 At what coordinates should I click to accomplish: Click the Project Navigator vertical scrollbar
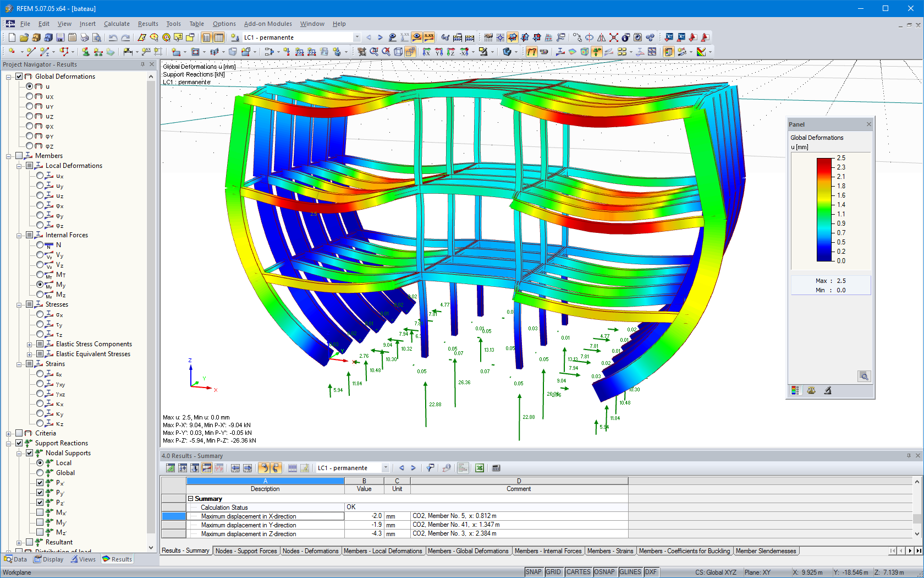tap(151, 312)
